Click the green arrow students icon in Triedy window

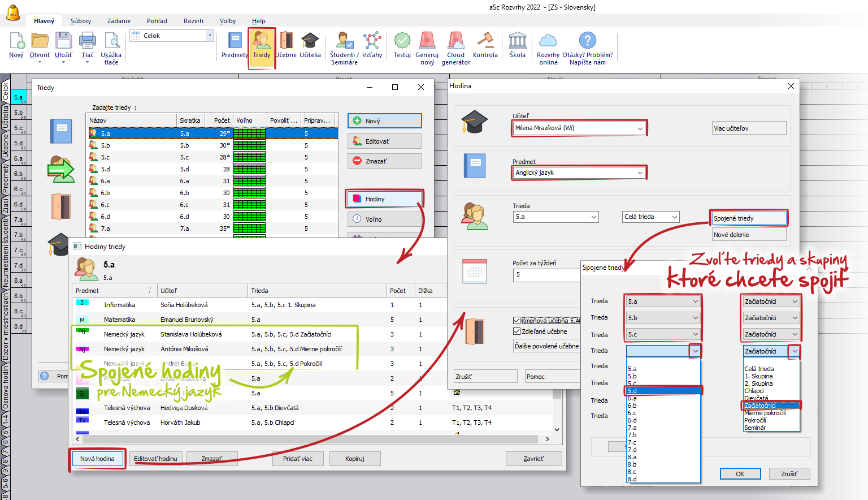click(61, 169)
